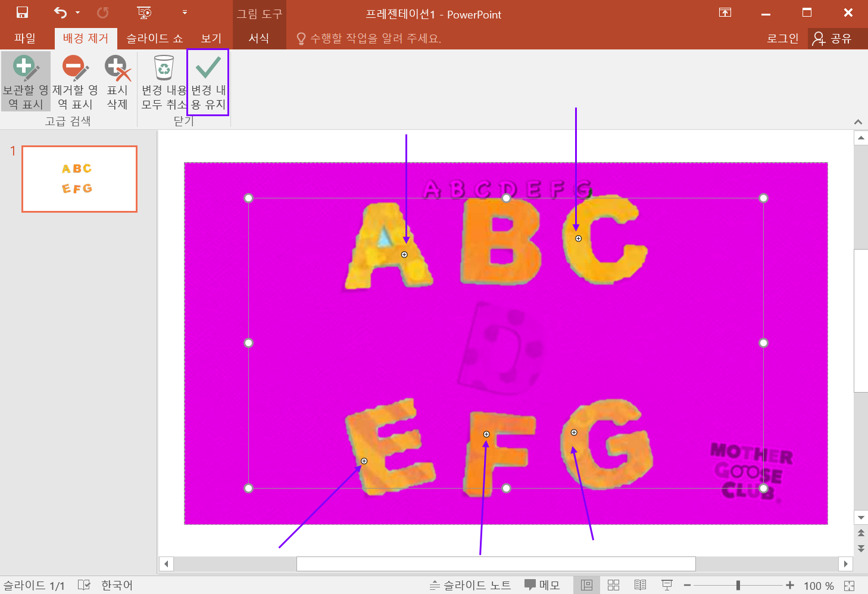Start slide show from beginning icon
The height and width of the screenshot is (594, 868).
tap(144, 13)
